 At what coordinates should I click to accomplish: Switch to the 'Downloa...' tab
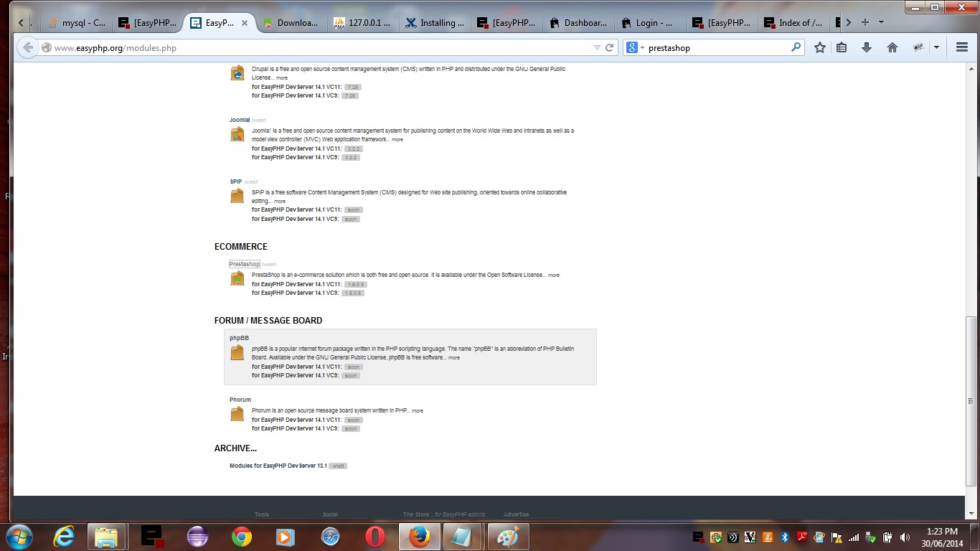(x=291, y=23)
